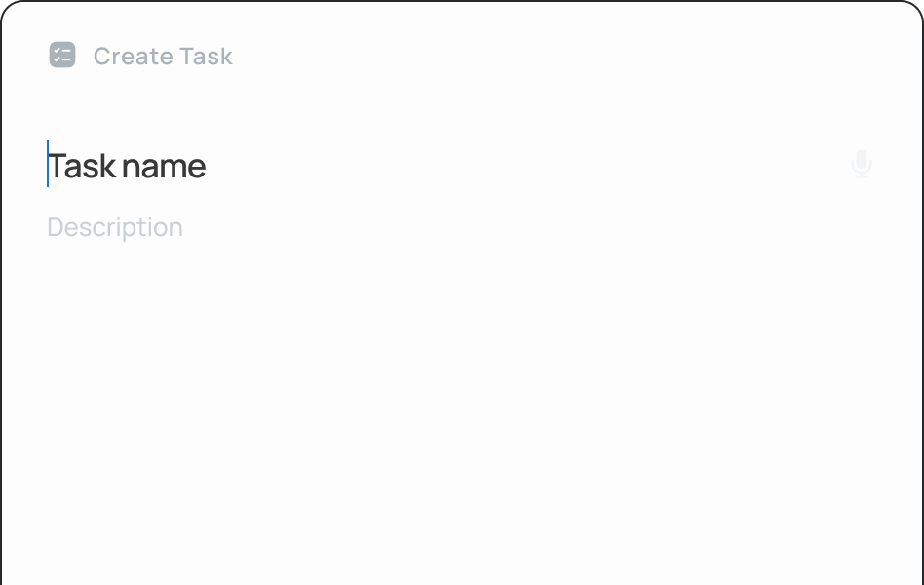Focus the Task name input field
Viewport: 924px width, 585px height.
390,166
